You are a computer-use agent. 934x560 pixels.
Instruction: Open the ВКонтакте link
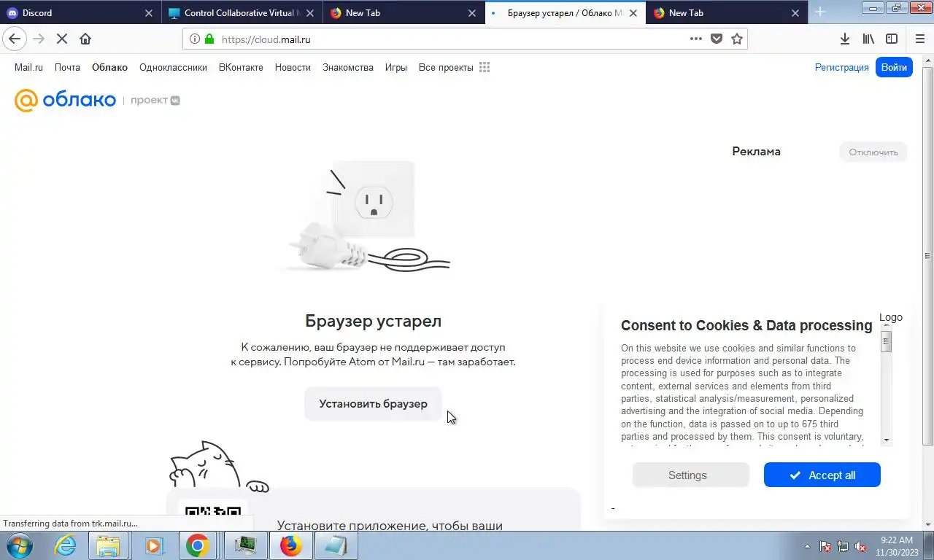[x=241, y=67]
